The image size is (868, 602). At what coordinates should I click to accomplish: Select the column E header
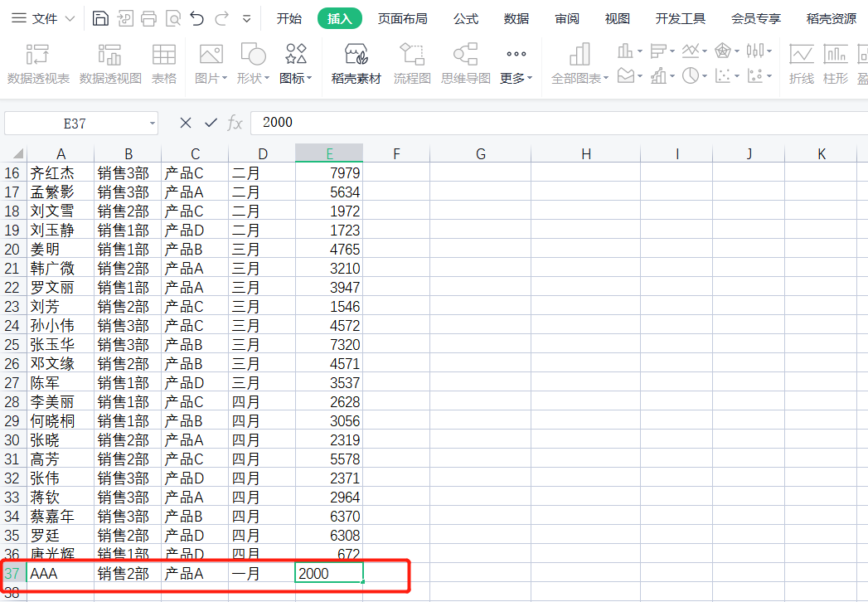[x=329, y=153]
